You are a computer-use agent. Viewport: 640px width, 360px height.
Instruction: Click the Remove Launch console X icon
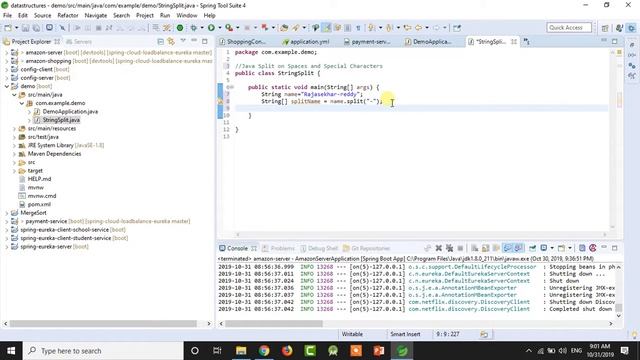tap(438, 248)
